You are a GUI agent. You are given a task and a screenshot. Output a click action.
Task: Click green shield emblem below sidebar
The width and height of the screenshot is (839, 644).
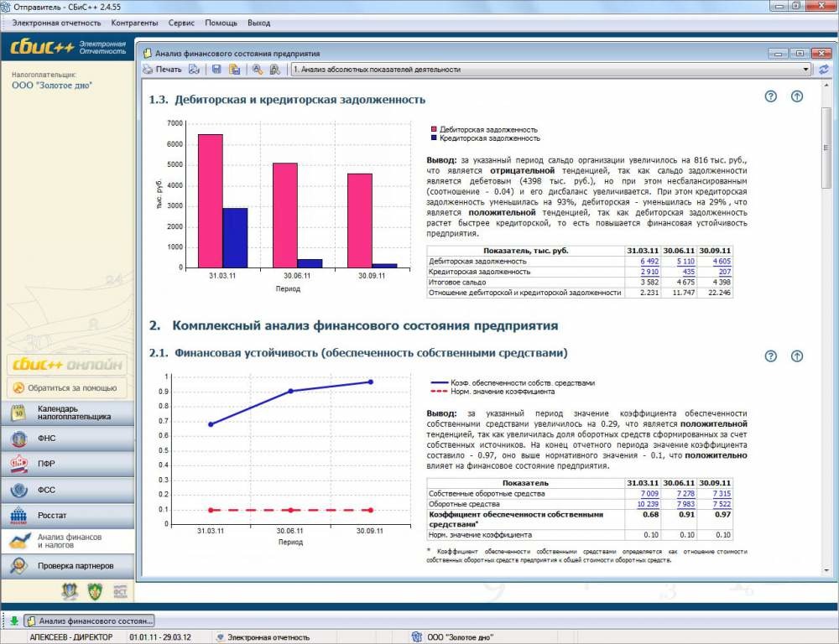96,591
